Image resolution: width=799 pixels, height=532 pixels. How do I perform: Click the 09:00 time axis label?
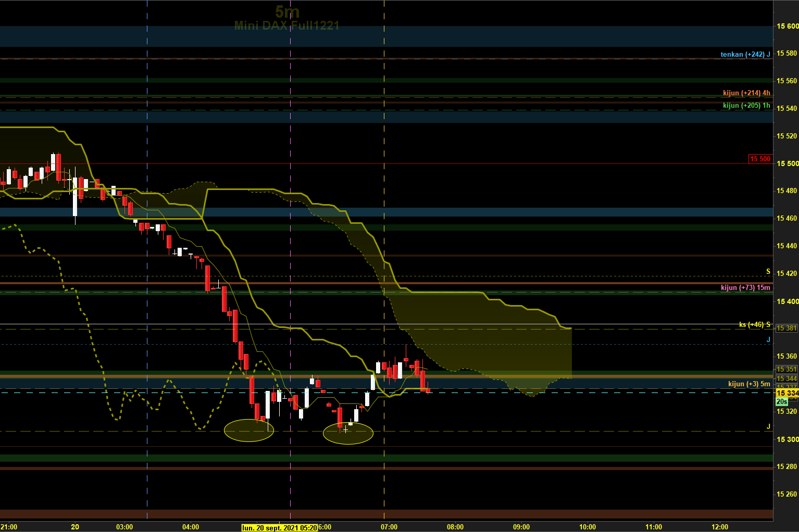pos(521,527)
